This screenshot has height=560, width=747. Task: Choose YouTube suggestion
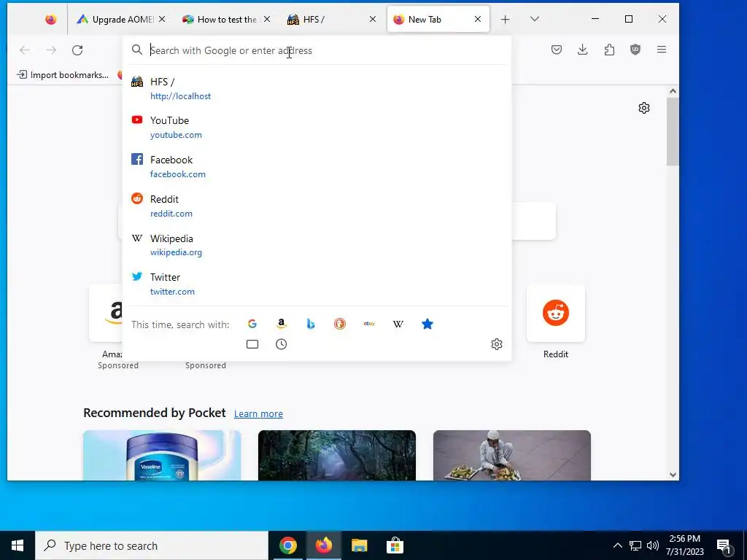(317, 128)
